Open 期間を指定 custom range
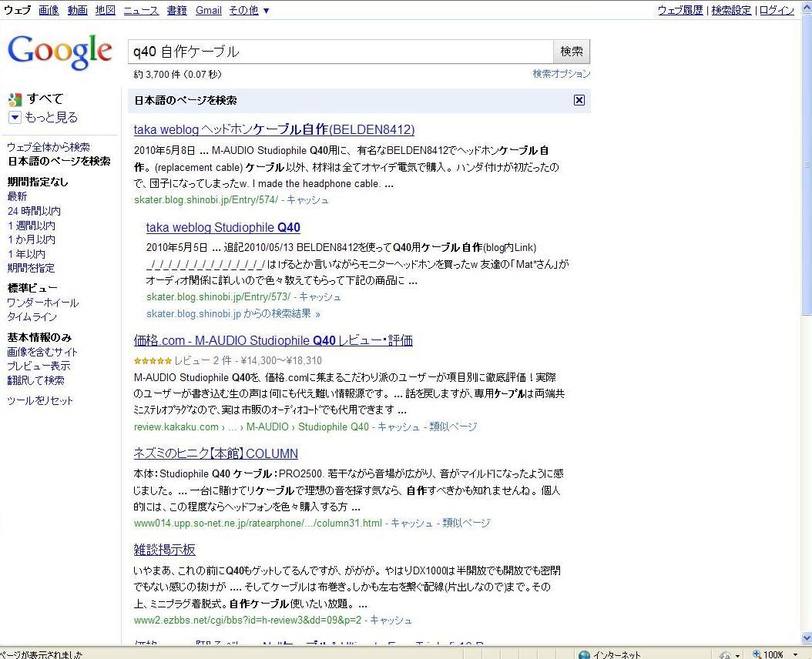Screen dimensions: 812x659 coord(31,268)
